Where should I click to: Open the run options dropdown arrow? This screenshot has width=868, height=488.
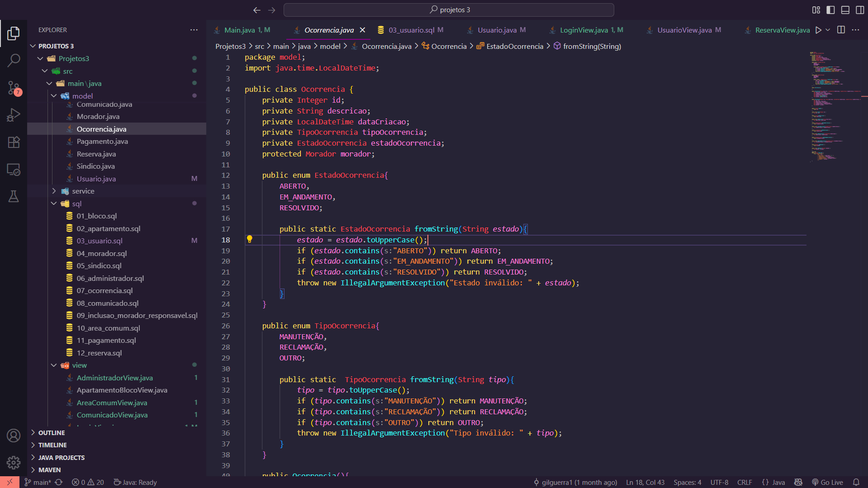coord(828,30)
